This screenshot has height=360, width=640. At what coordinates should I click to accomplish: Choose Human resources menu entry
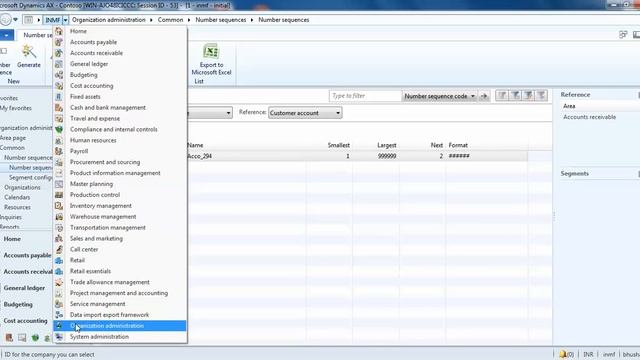[93, 140]
